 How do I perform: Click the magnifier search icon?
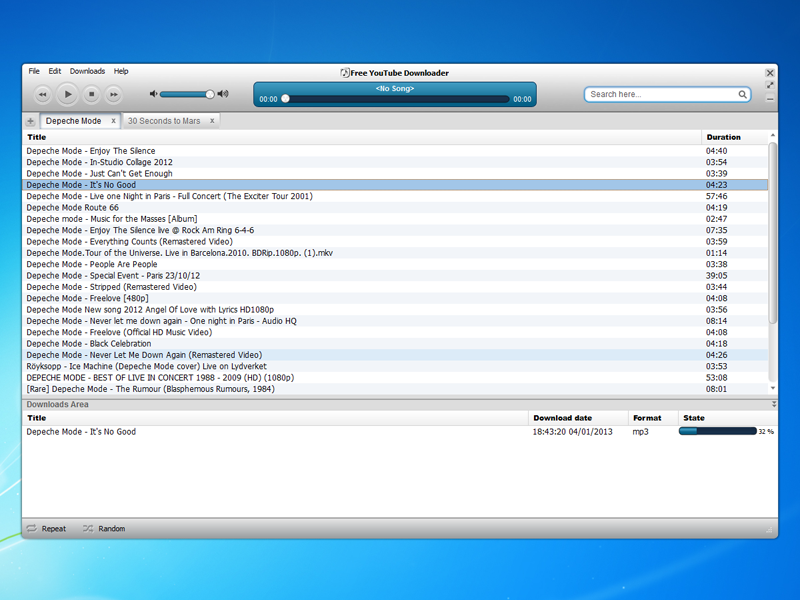(742, 94)
